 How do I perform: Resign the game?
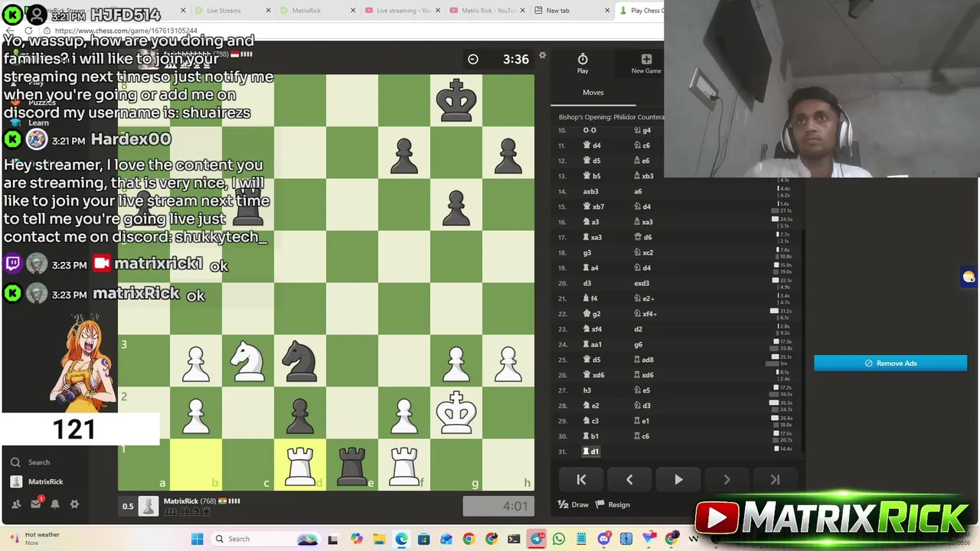tap(613, 504)
